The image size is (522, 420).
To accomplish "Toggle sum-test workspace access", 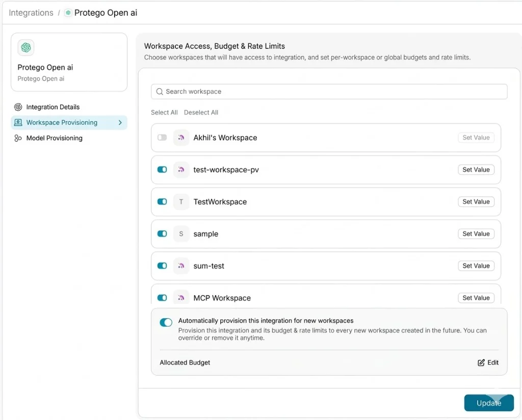I will point(162,266).
